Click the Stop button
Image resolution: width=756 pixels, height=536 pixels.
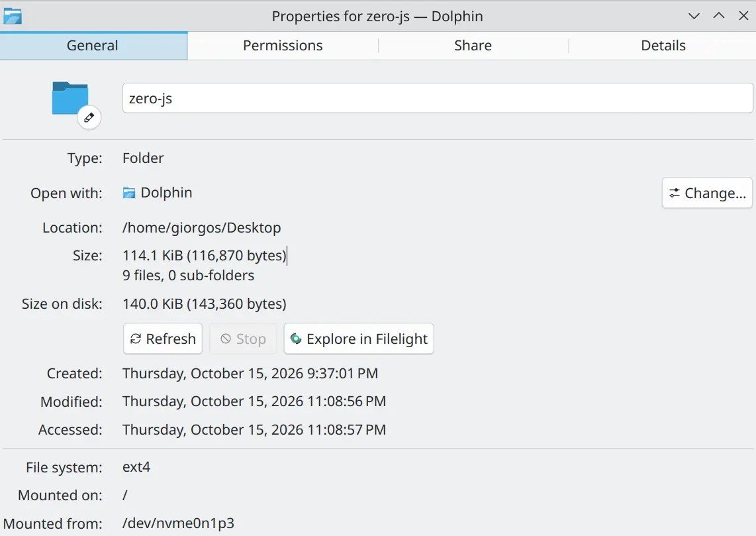[243, 339]
